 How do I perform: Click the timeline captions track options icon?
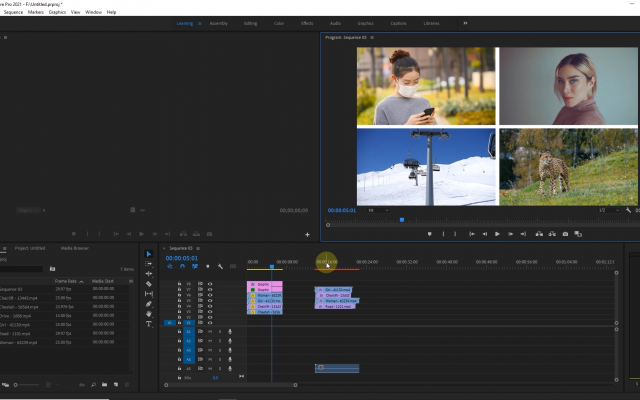233,267
